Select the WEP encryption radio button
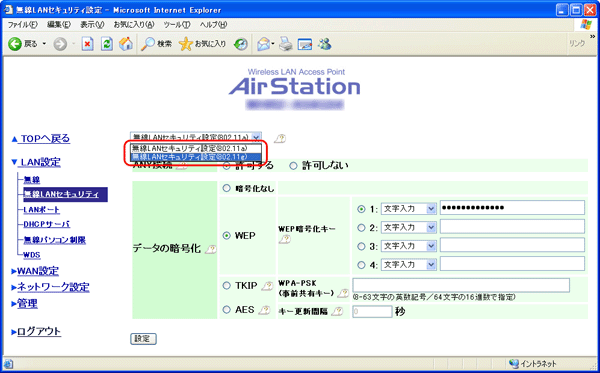This screenshot has height=373, width=600. coord(227,236)
